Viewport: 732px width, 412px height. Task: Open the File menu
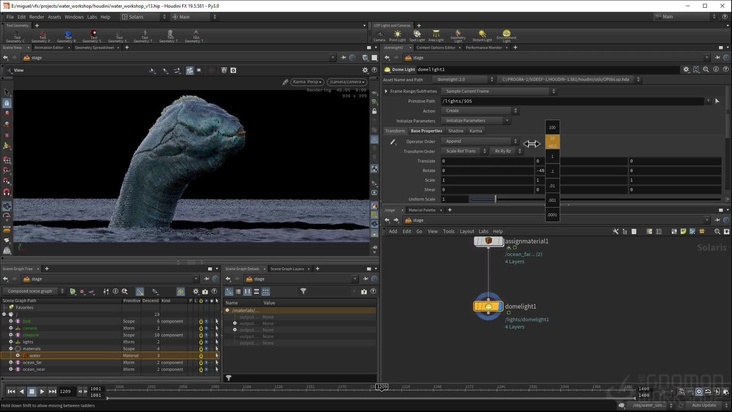[10, 17]
